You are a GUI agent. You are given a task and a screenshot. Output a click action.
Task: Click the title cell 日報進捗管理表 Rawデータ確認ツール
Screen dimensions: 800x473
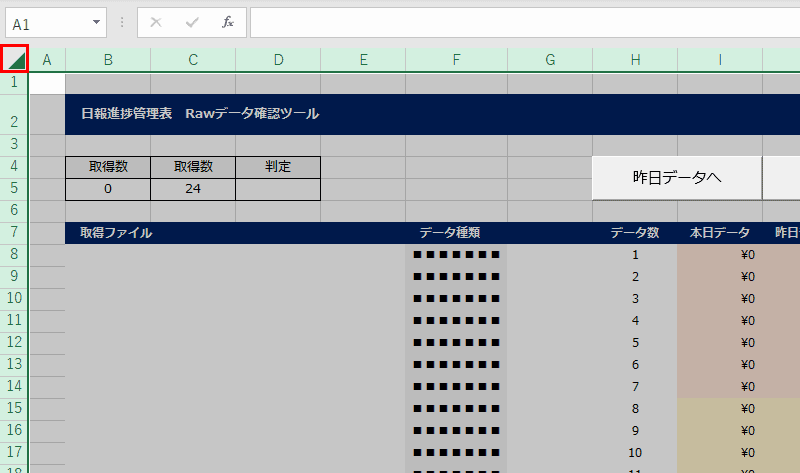coord(200,114)
